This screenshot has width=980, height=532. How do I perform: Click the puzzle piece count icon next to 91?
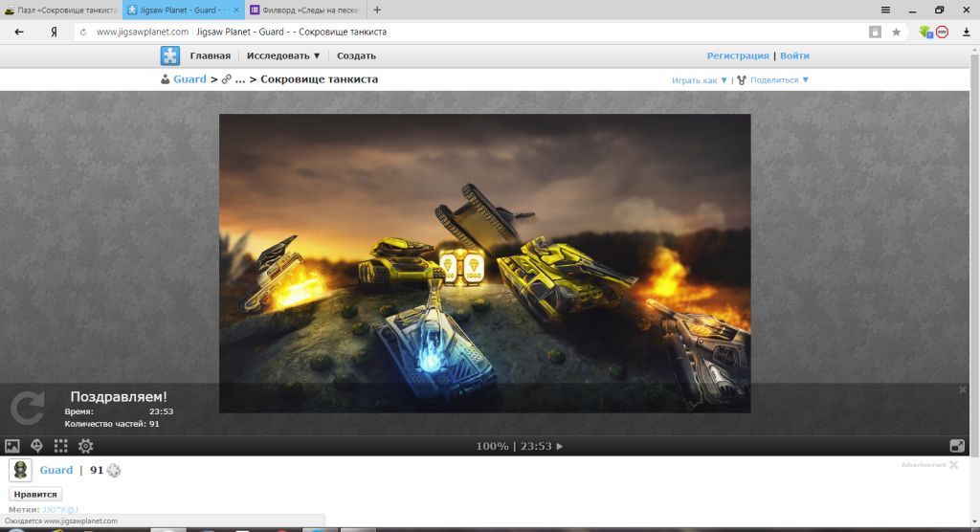click(113, 471)
